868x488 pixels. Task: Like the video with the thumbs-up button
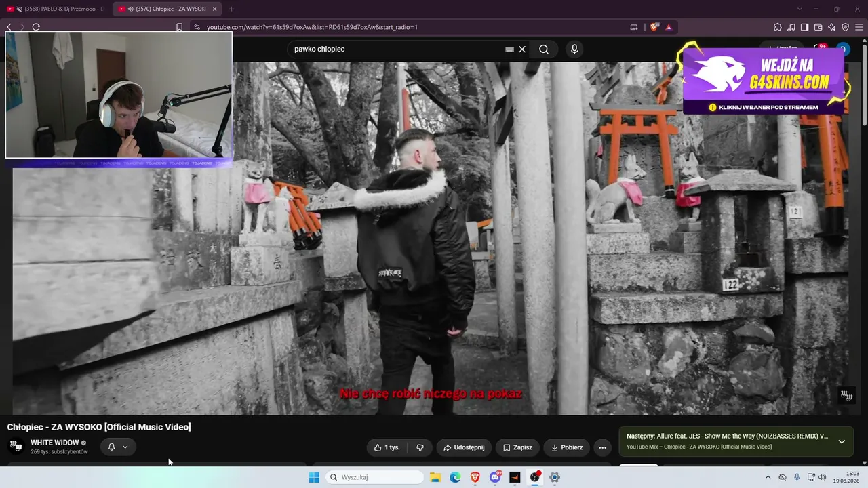387,447
